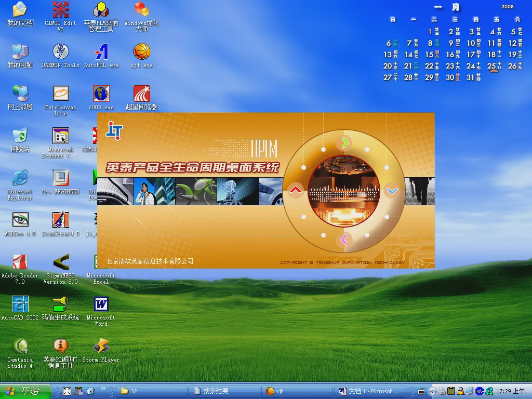Click the green arrow on the splash ring
Image resolution: width=532 pixels, height=399 pixels.
coord(344,142)
